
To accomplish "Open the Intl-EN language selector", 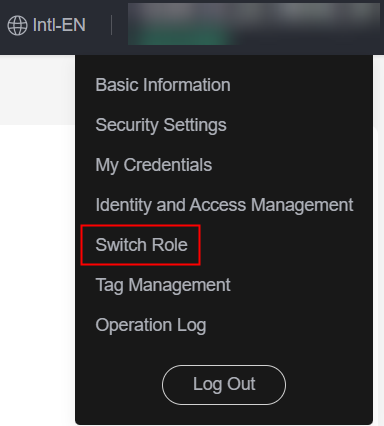I will click(47, 25).
